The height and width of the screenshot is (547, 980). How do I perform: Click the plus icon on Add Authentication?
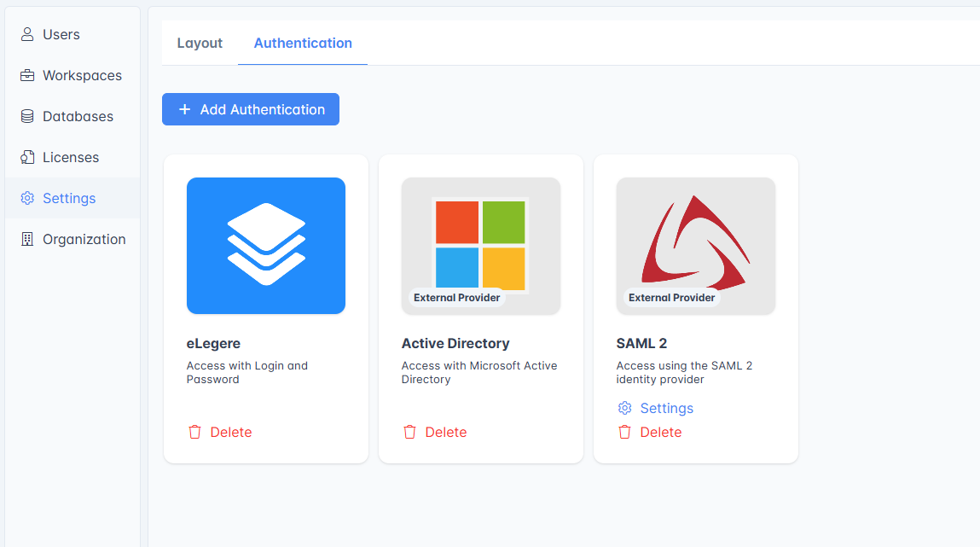[184, 109]
